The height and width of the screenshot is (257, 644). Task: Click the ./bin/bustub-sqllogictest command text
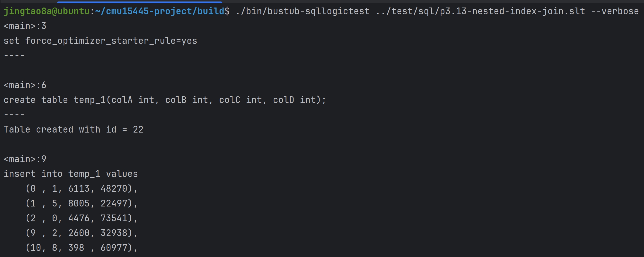click(x=302, y=11)
